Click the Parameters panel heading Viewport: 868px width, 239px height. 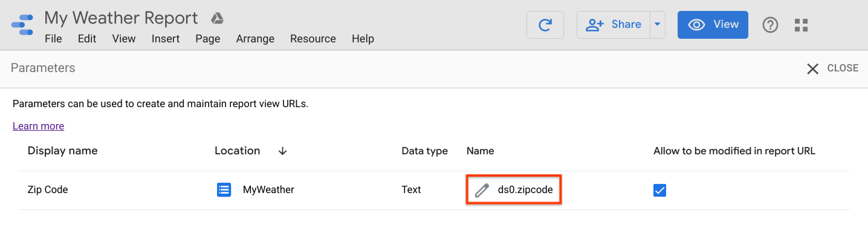(43, 68)
